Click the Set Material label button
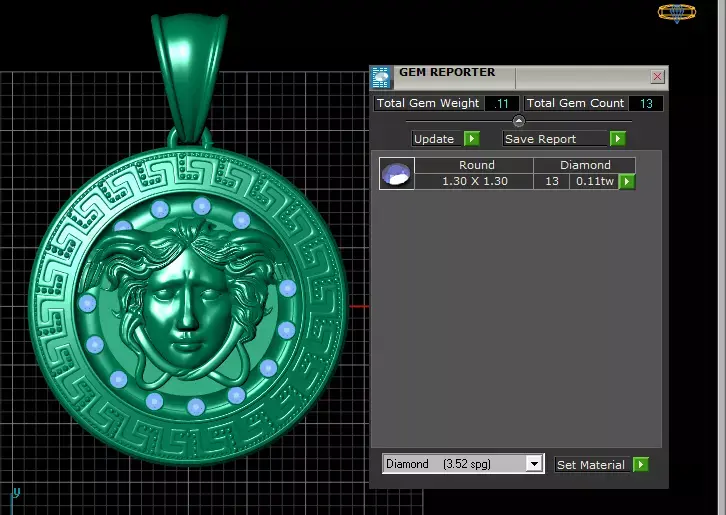This screenshot has width=726, height=515. click(x=592, y=465)
